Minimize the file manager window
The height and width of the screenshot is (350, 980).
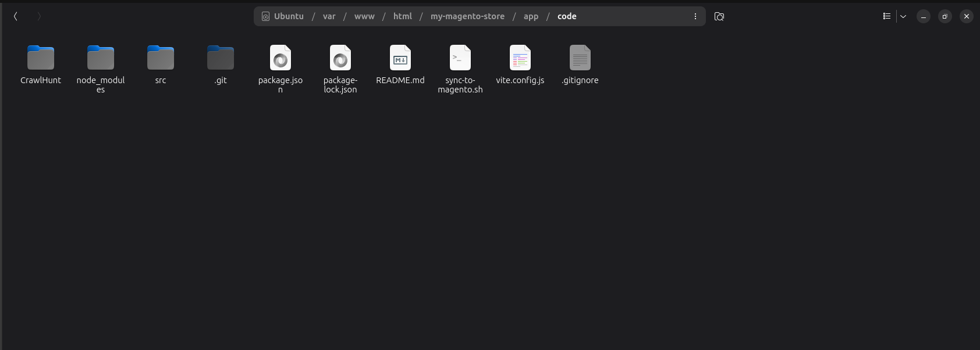tap(924, 16)
